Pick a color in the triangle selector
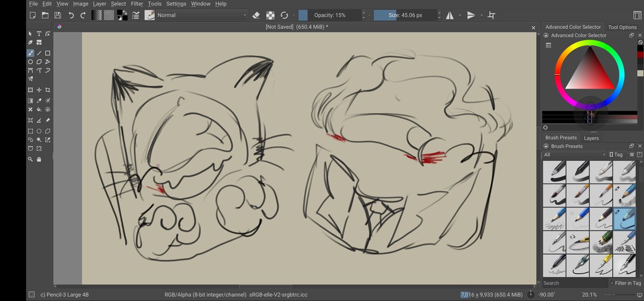The width and height of the screenshot is (644, 301). click(589, 72)
